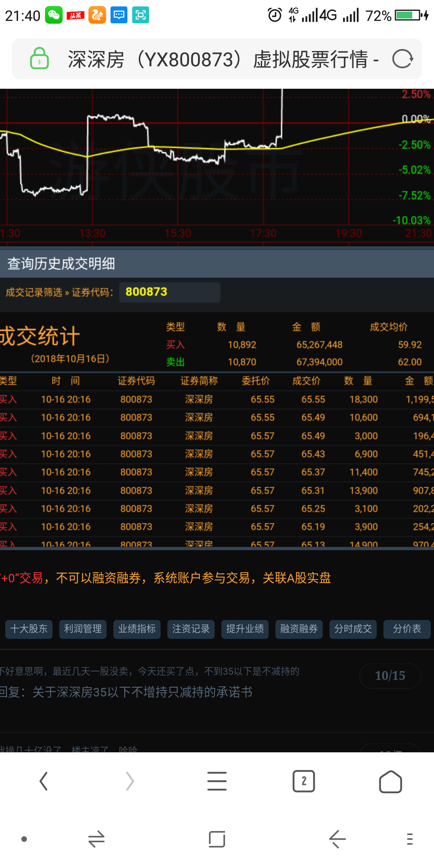
Task: Open the 十大股东 tab
Action: point(29,629)
